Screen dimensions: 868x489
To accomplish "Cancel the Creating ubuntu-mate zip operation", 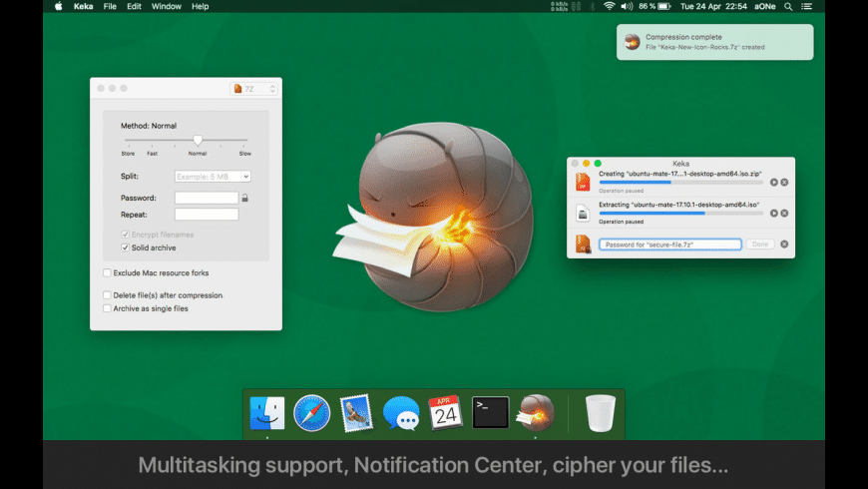I will 784,183.
